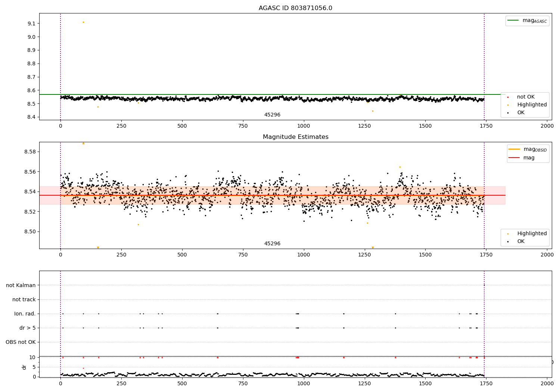The width and height of the screenshot is (560, 392).
Task: Click the 8.54 y-axis tick label
Action: click(30, 192)
